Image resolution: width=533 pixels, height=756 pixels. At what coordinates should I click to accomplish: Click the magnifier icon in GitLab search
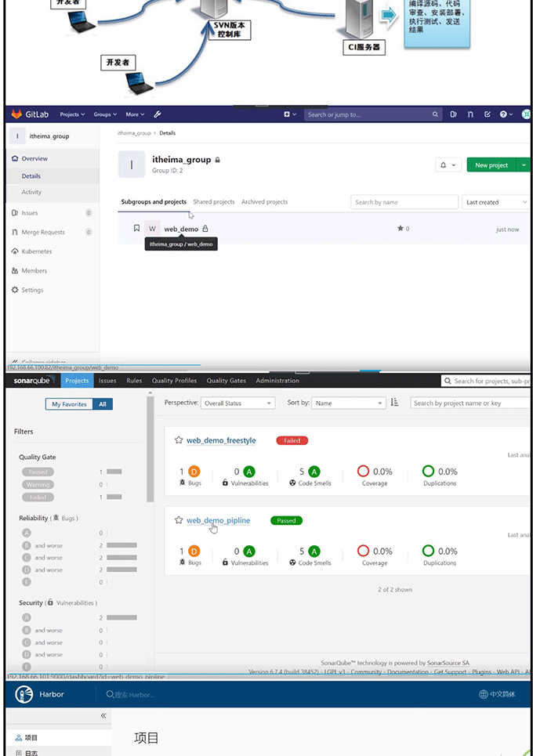click(x=435, y=114)
